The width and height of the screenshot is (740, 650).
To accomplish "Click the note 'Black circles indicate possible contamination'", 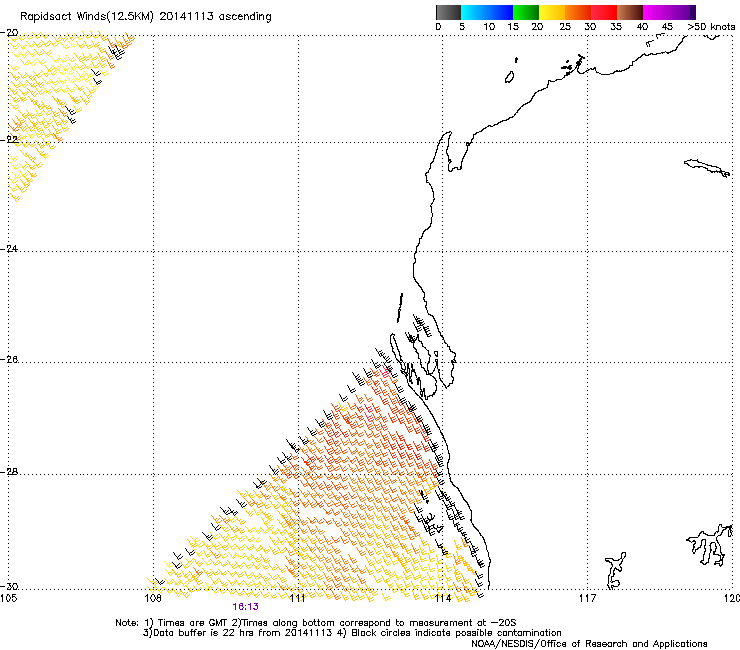I will [456, 633].
